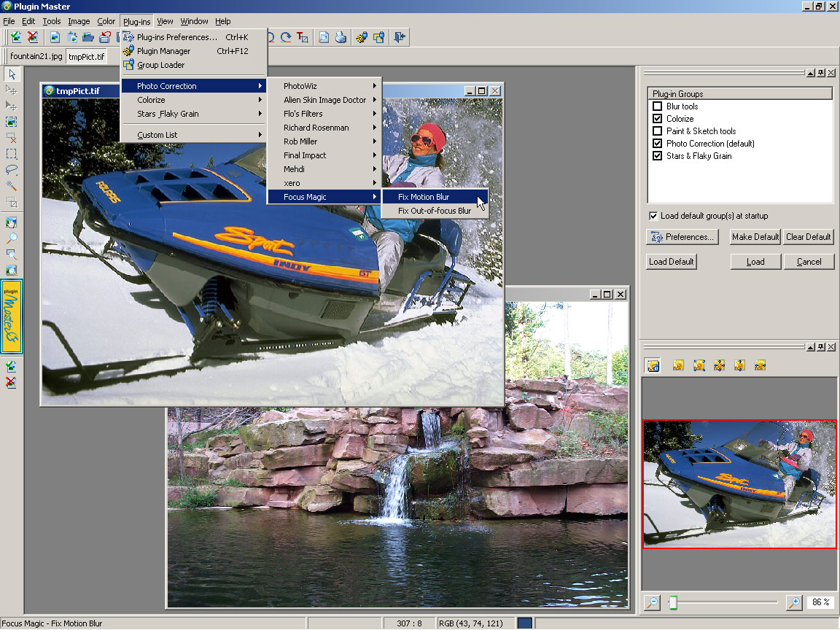Screen dimensions: 840x630
Task: Expand the Colorize submenu
Action: [193, 100]
